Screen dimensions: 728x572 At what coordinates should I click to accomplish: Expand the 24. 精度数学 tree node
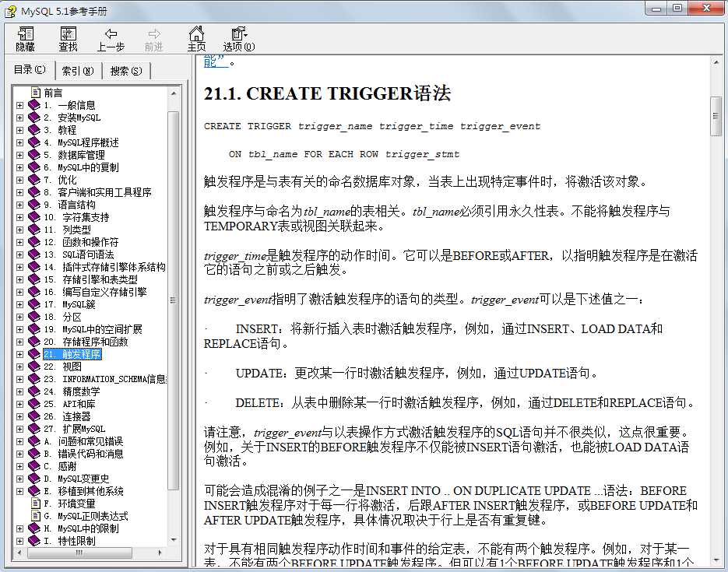(x=19, y=391)
